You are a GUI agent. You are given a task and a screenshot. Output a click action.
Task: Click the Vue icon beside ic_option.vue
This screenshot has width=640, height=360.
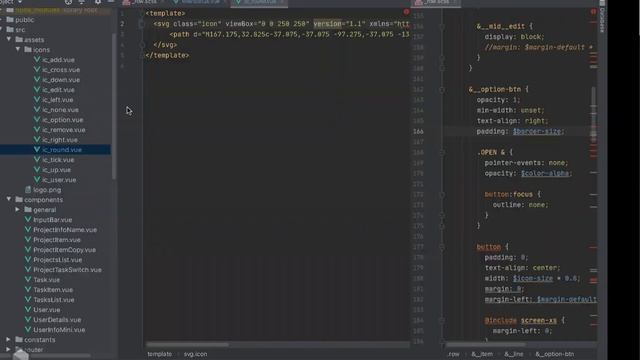[37, 120]
